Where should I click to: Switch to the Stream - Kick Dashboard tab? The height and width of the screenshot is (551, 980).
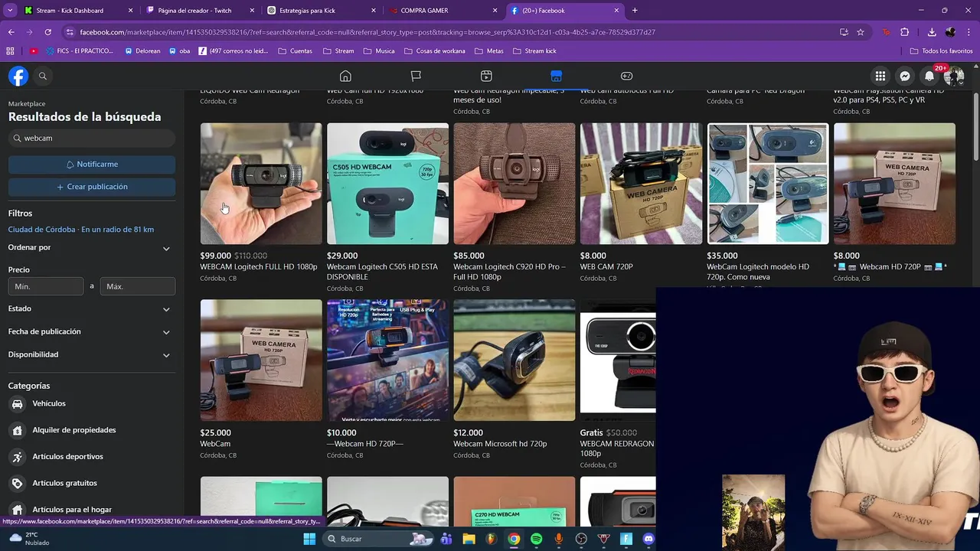(79, 11)
